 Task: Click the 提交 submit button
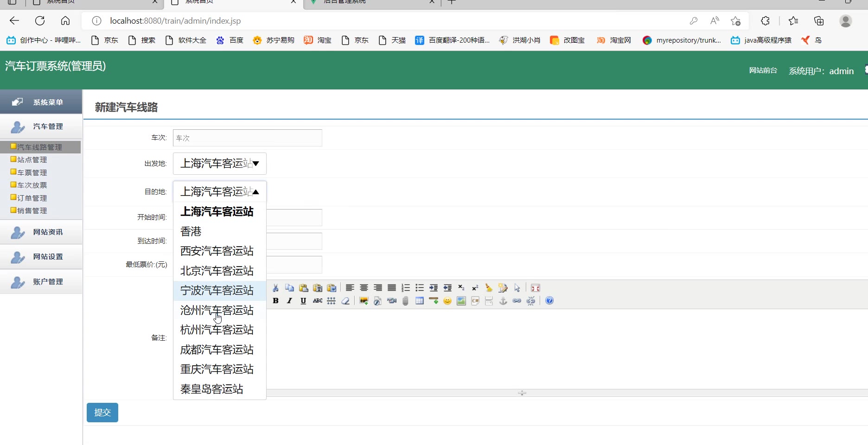click(102, 413)
